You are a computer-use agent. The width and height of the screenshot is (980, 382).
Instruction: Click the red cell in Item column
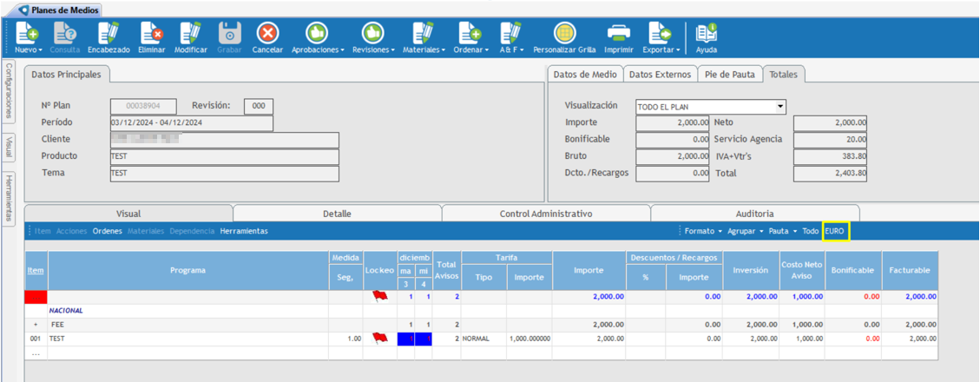(36, 297)
